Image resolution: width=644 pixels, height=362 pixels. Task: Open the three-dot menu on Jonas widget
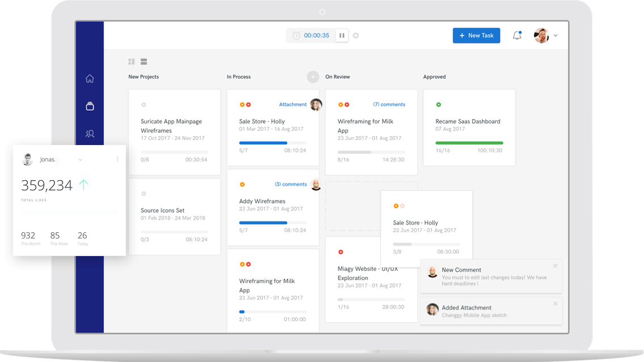(x=117, y=160)
